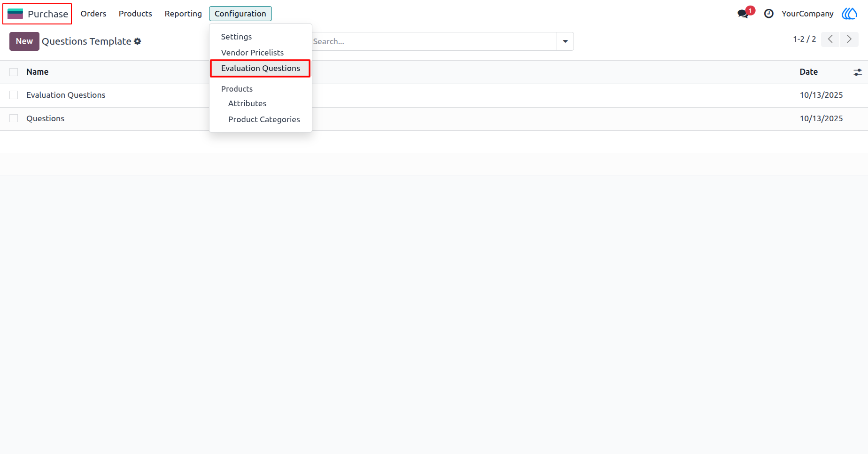Click the New button
Viewport: 868px width, 454px height.
(24, 41)
